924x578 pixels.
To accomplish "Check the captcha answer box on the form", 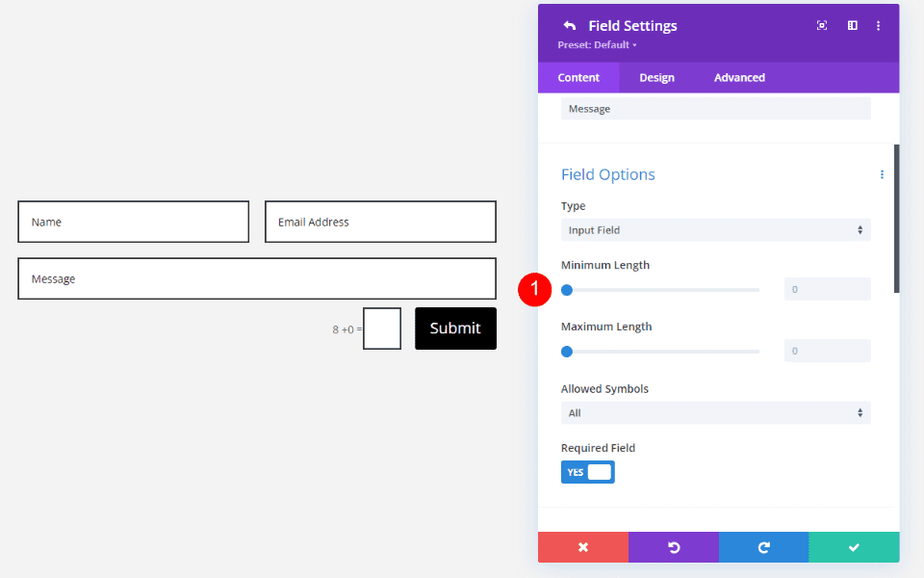I will [x=382, y=328].
